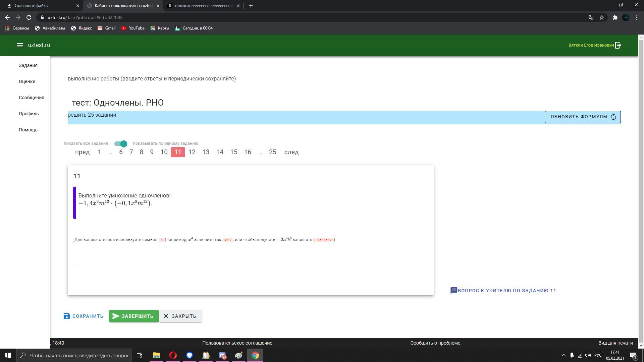644x362 pixels.
Task: Click the refresh icon on Обновить формулы
Action: point(613,117)
